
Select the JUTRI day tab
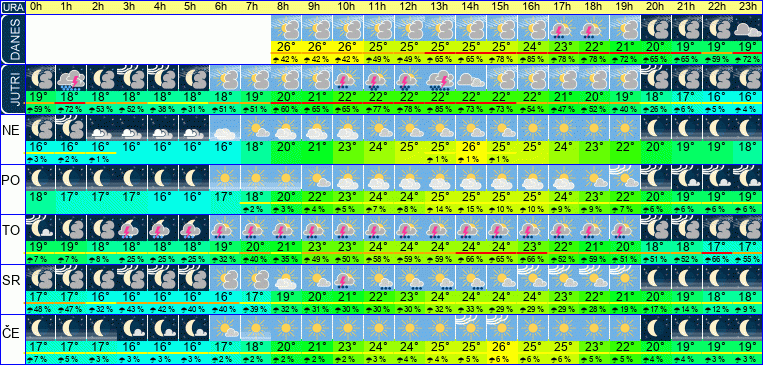12,89
